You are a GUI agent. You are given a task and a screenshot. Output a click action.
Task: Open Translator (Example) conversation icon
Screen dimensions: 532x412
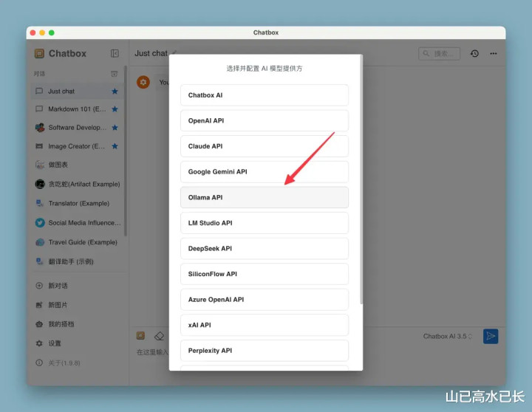coord(40,204)
